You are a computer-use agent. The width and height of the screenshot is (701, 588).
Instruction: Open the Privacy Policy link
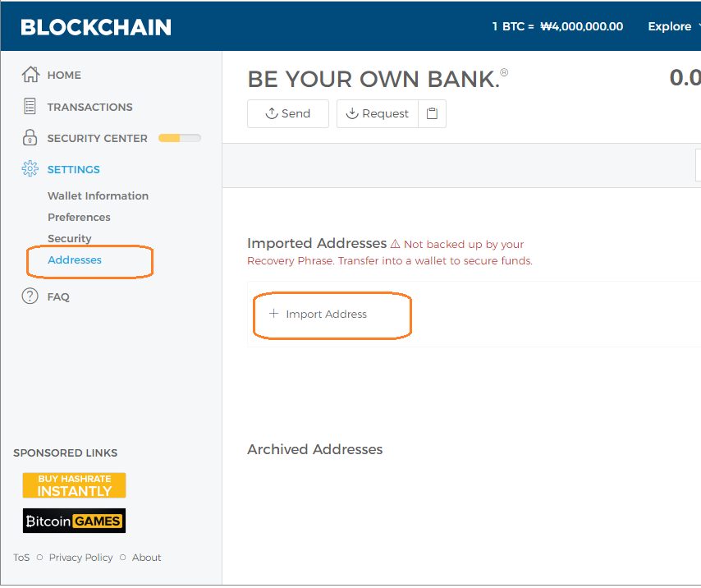click(x=80, y=558)
